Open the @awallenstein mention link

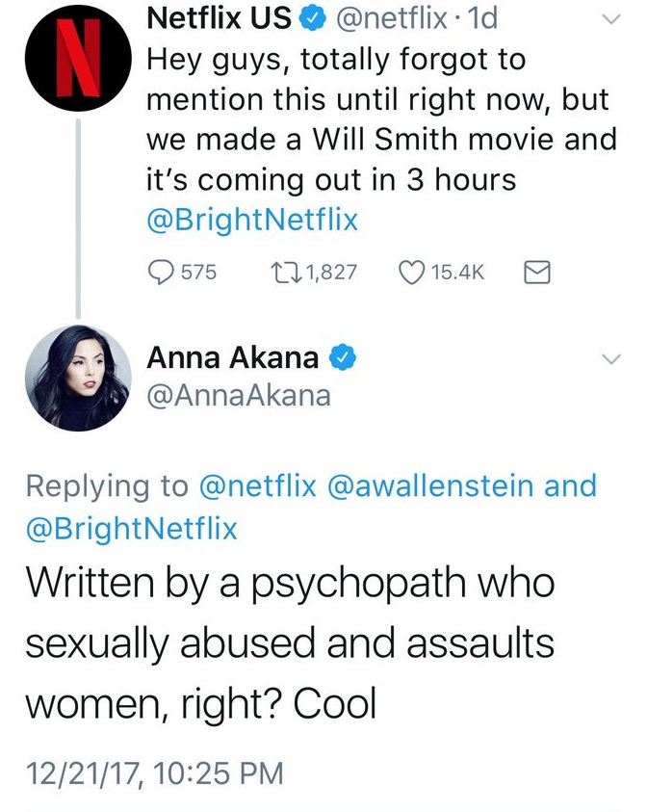[x=432, y=486]
